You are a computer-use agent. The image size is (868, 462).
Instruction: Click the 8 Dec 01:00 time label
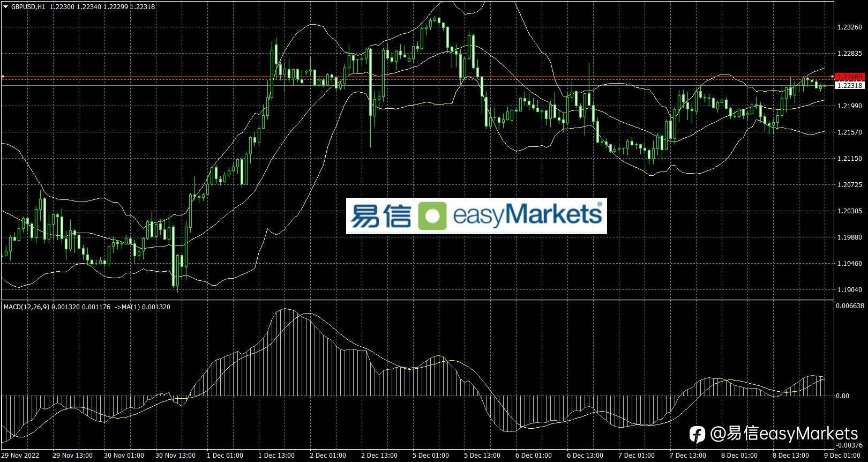pyautogui.click(x=739, y=456)
